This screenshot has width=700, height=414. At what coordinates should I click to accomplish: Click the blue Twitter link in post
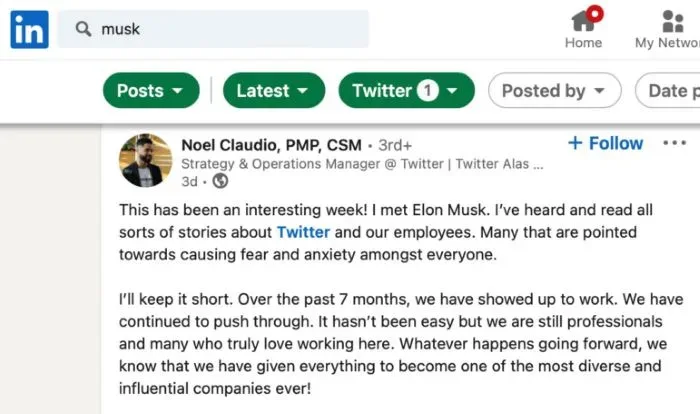coord(303,233)
